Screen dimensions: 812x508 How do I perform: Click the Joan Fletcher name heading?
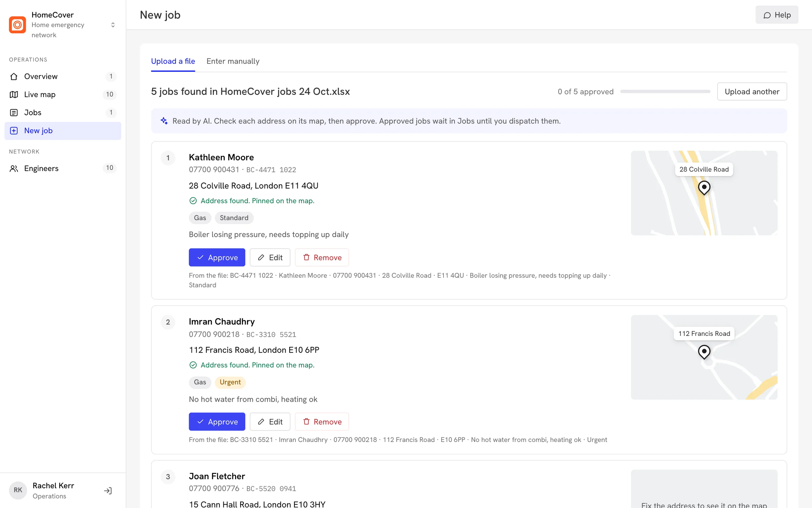(217, 476)
